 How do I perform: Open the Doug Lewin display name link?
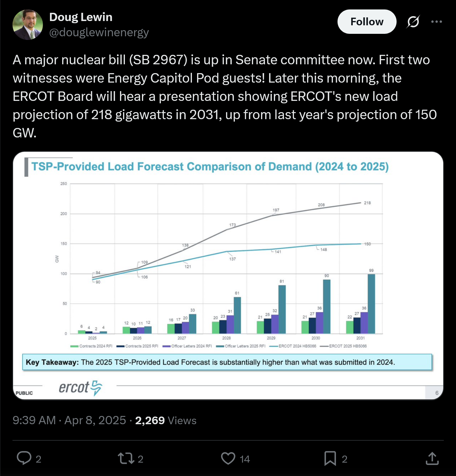(81, 17)
